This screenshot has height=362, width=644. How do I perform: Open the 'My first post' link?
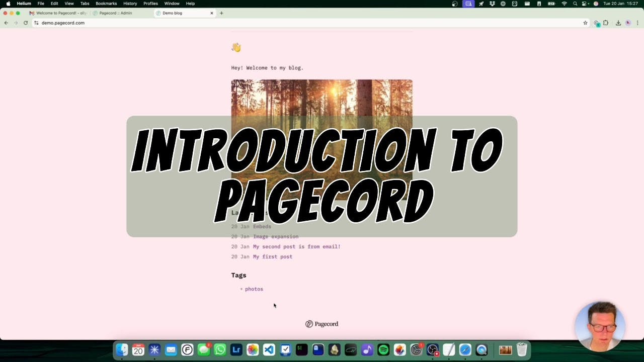pos(273,256)
